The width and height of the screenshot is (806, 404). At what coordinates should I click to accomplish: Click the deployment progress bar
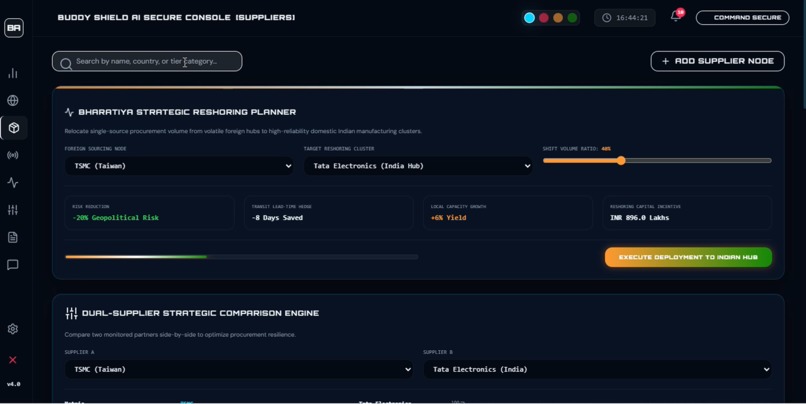click(x=242, y=256)
